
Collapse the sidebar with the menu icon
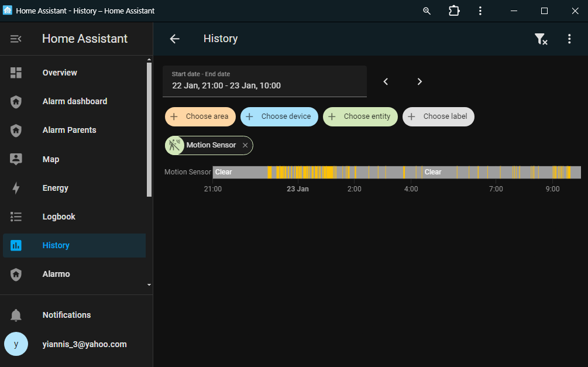click(x=16, y=39)
